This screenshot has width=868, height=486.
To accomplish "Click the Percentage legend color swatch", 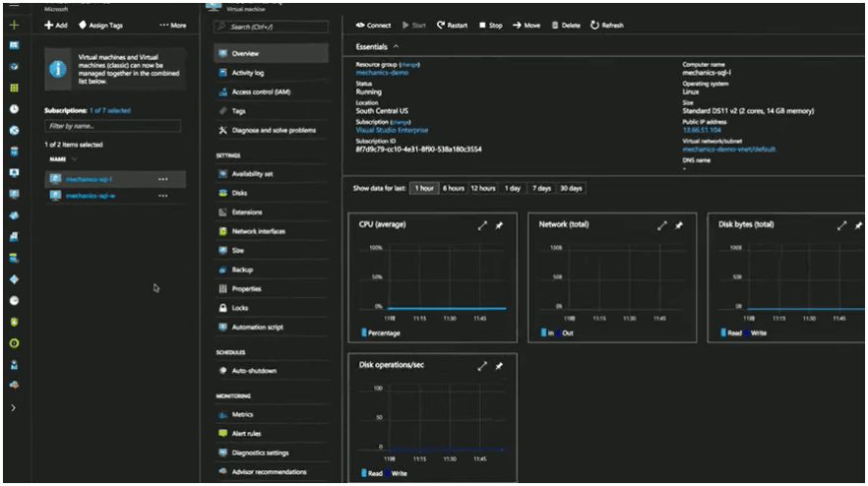I will pyautogui.click(x=364, y=333).
